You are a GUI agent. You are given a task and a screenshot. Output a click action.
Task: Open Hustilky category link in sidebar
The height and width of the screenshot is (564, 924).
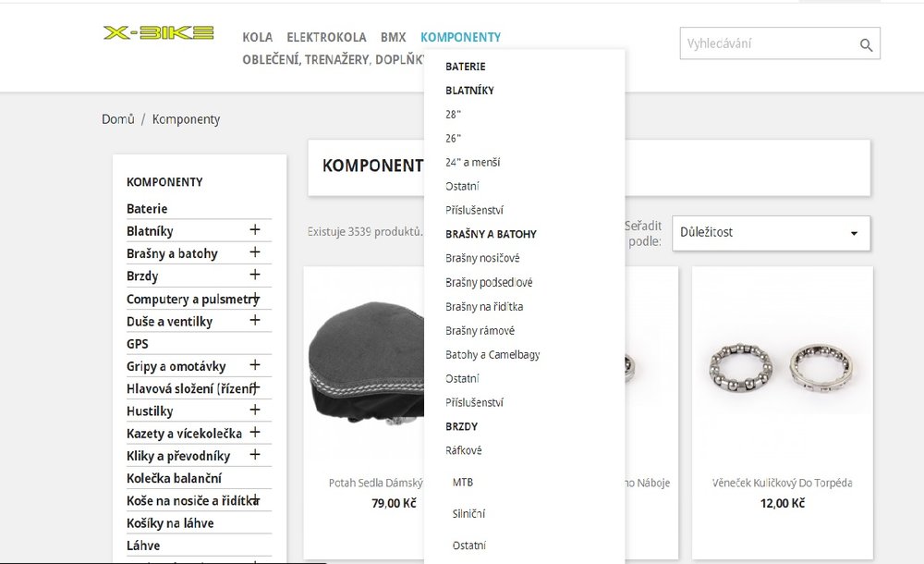(150, 411)
